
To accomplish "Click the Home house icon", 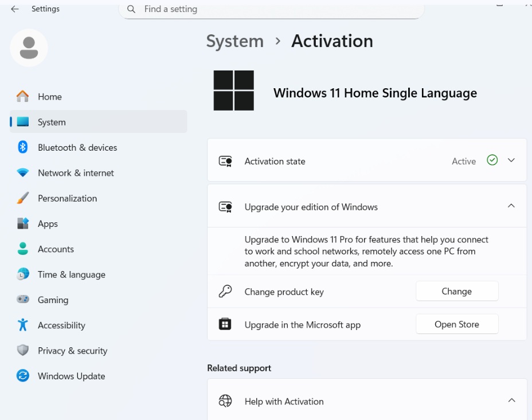I will [x=23, y=97].
